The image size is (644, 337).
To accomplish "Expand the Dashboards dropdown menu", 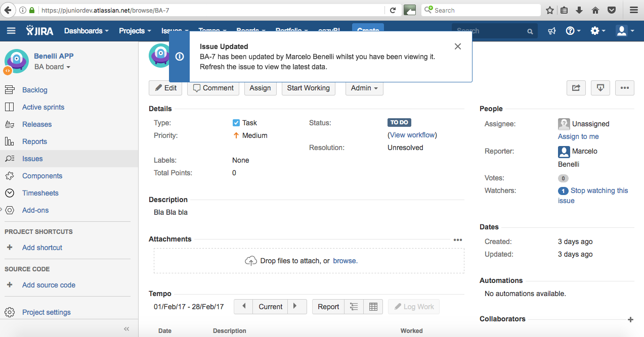I will point(87,31).
